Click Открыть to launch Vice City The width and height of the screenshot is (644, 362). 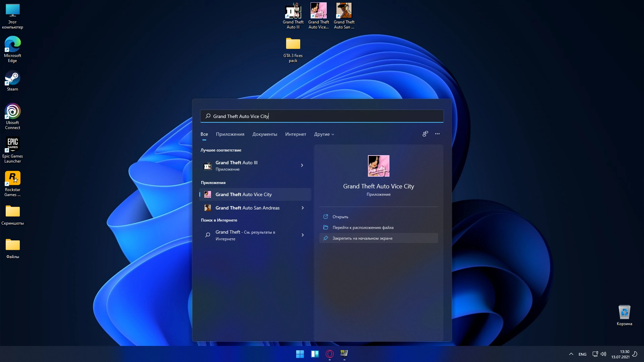tap(378, 217)
